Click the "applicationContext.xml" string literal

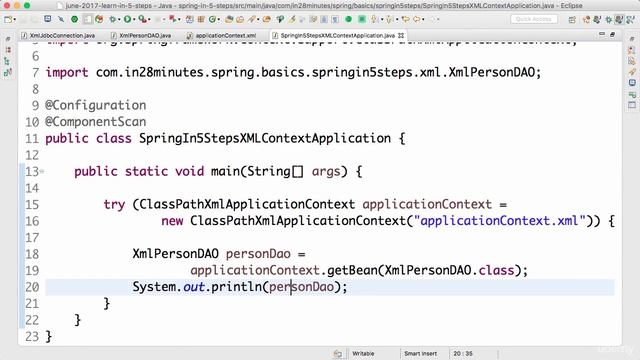pos(500,221)
